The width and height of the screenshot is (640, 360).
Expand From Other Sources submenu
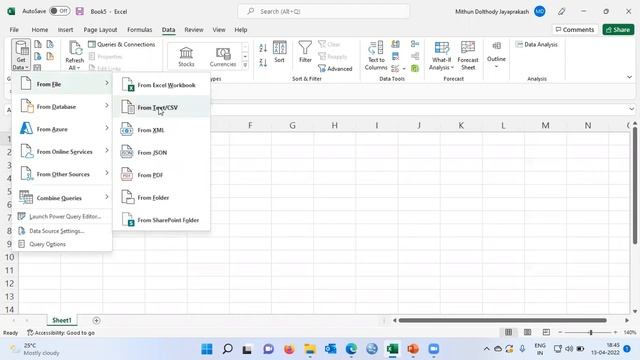[62, 174]
